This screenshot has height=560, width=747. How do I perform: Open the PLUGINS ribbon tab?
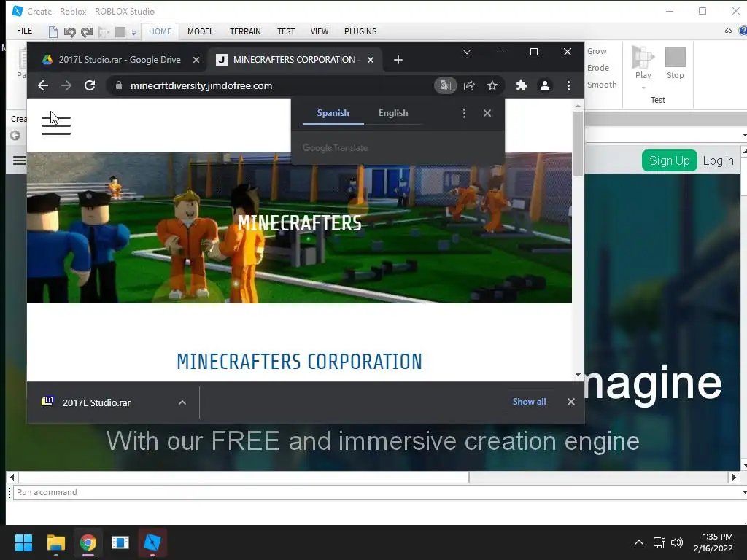(x=360, y=31)
